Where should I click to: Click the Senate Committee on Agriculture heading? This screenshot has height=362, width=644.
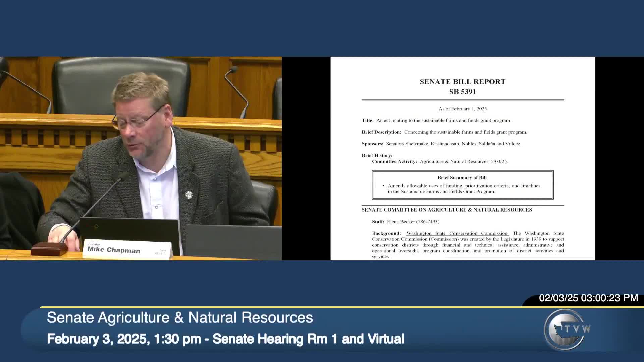coord(446,210)
